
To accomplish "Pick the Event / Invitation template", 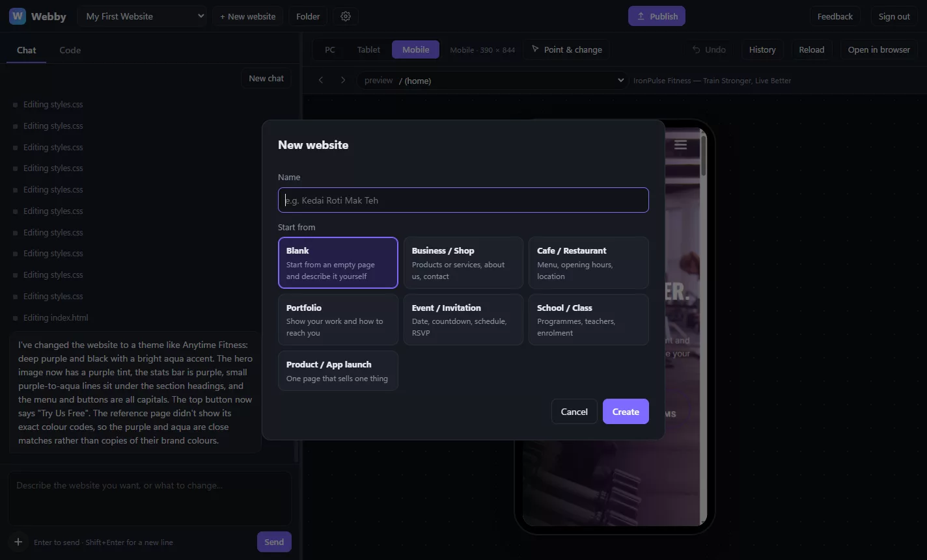I will pyautogui.click(x=463, y=319).
